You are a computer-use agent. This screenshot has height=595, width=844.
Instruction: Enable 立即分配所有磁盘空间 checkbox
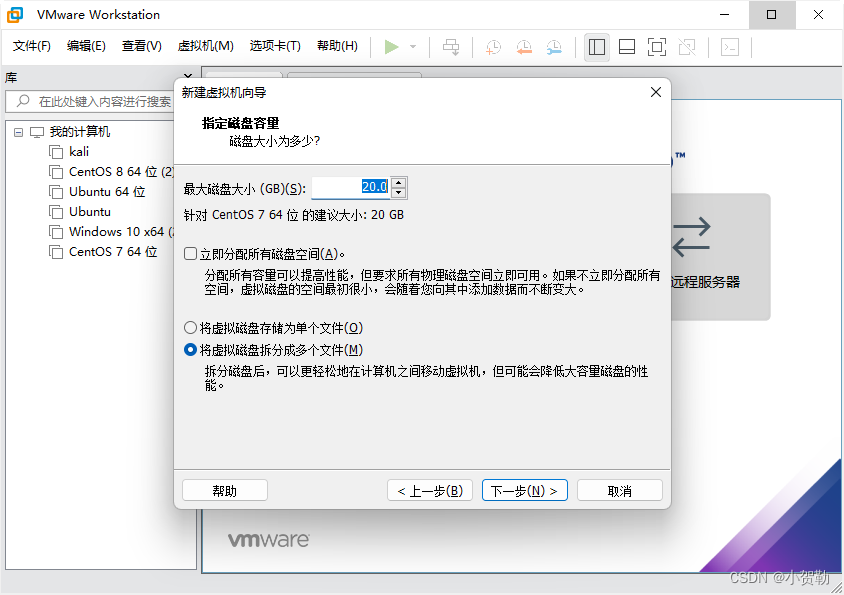(x=190, y=253)
